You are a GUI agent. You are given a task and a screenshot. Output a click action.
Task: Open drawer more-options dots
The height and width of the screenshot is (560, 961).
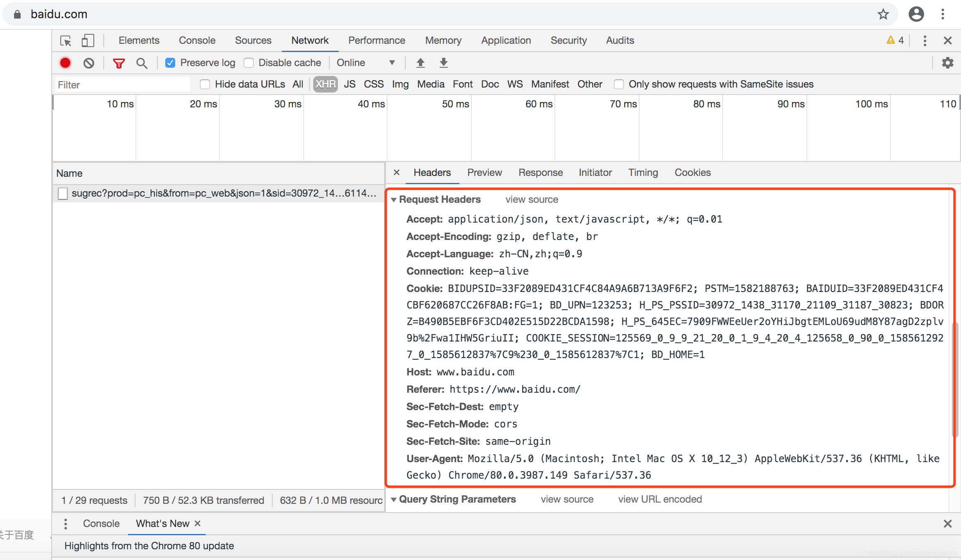65,524
